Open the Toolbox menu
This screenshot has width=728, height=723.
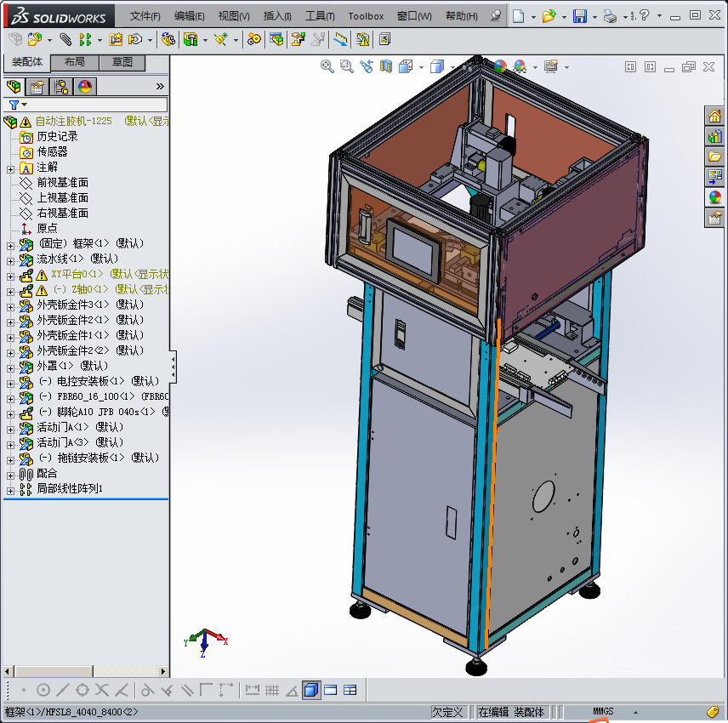366,16
